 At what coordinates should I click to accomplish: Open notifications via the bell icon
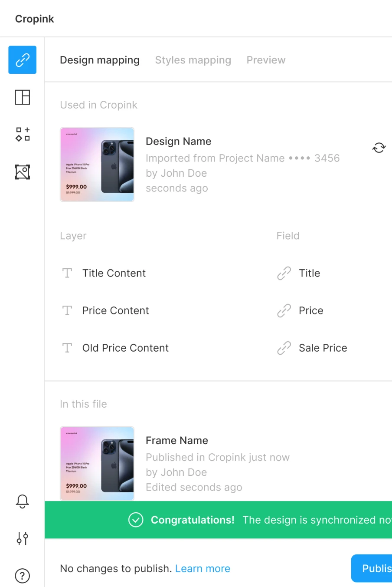coord(22,501)
